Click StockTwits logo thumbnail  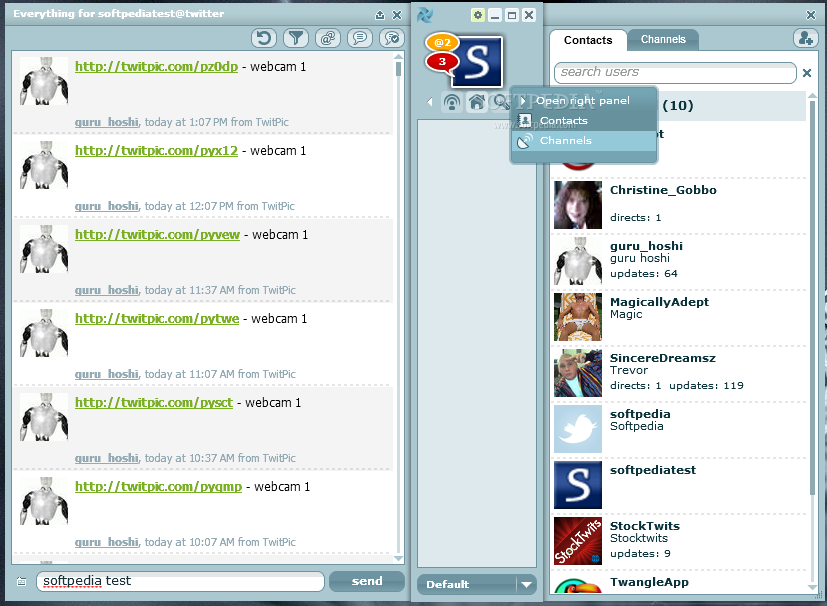[x=578, y=541]
